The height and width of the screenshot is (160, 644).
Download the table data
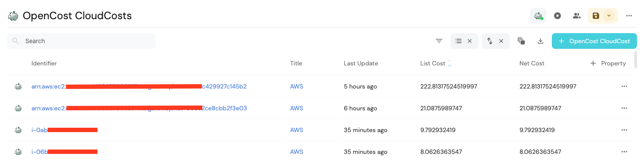point(540,41)
